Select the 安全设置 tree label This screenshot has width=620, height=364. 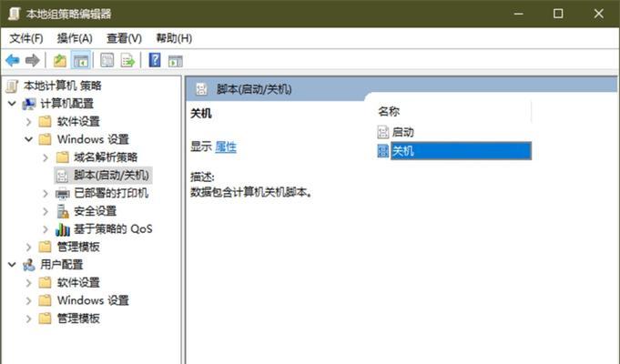click(96, 211)
